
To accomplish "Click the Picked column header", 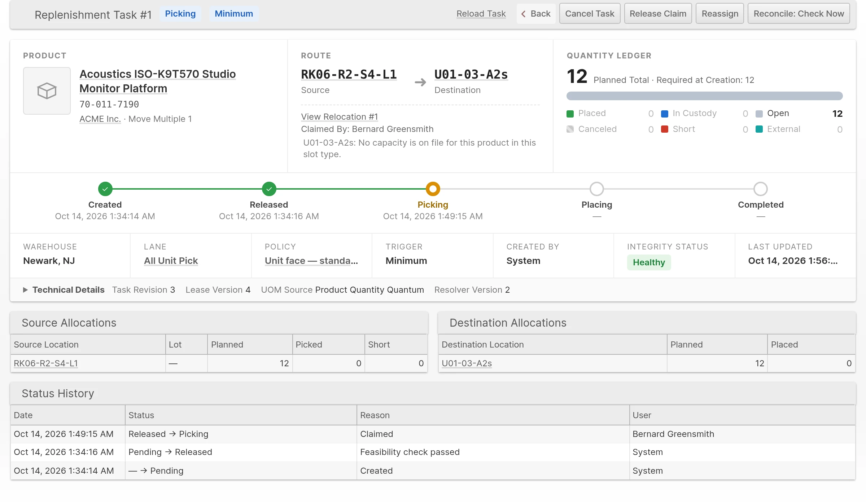I will pyautogui.click(x=328, y=345).
